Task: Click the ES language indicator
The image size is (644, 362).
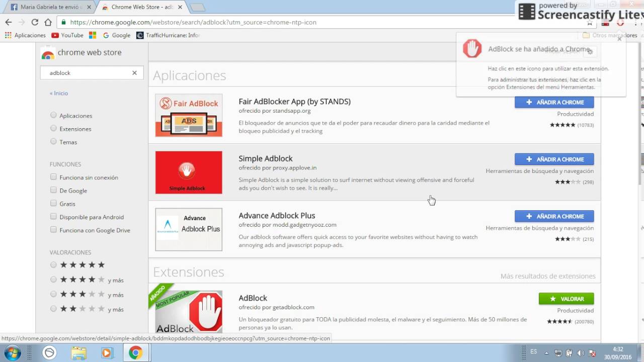Action: (534, 351)
